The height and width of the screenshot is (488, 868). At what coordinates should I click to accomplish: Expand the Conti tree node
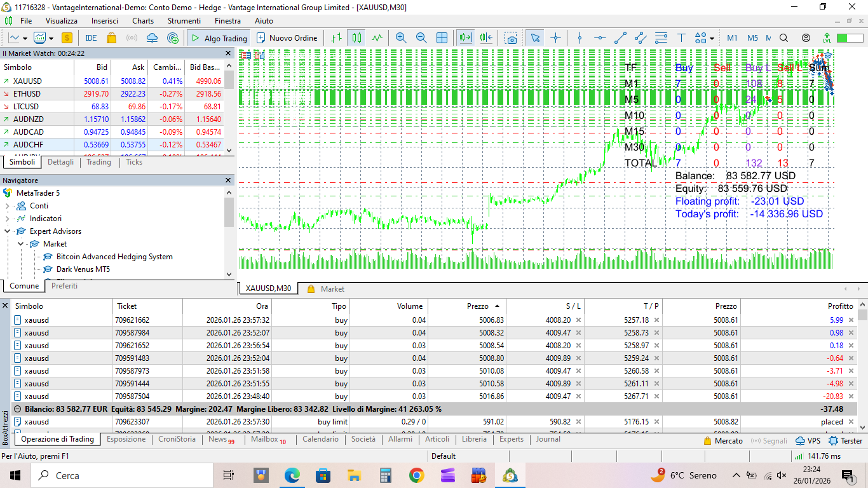[8, 206]
